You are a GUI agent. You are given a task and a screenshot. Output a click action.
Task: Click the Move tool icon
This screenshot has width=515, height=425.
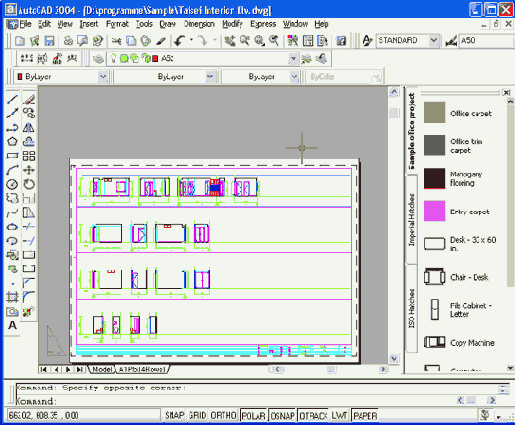(29, 170)
